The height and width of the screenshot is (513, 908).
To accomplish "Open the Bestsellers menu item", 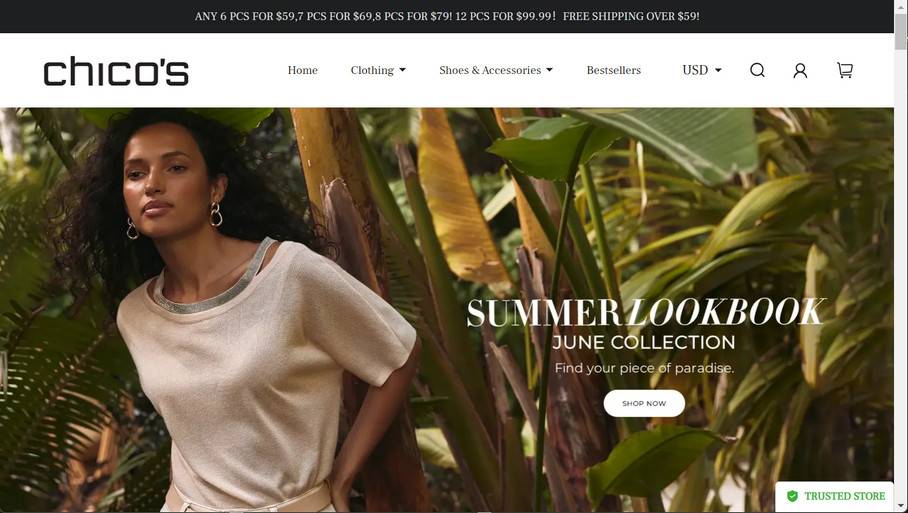I will (613, 70).
